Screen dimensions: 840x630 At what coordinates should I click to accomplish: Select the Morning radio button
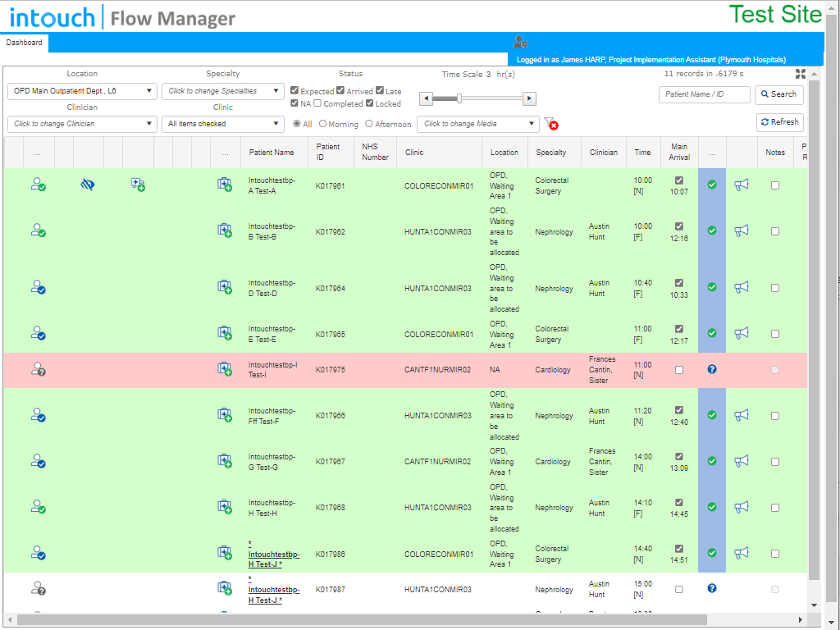pos(322,124)
